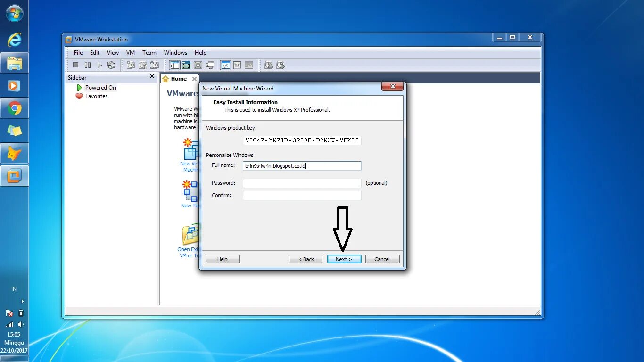Viewport: 644px width, 362px height.
Task: Click the Quick Switch view icon
Action: tap(186, 65)
